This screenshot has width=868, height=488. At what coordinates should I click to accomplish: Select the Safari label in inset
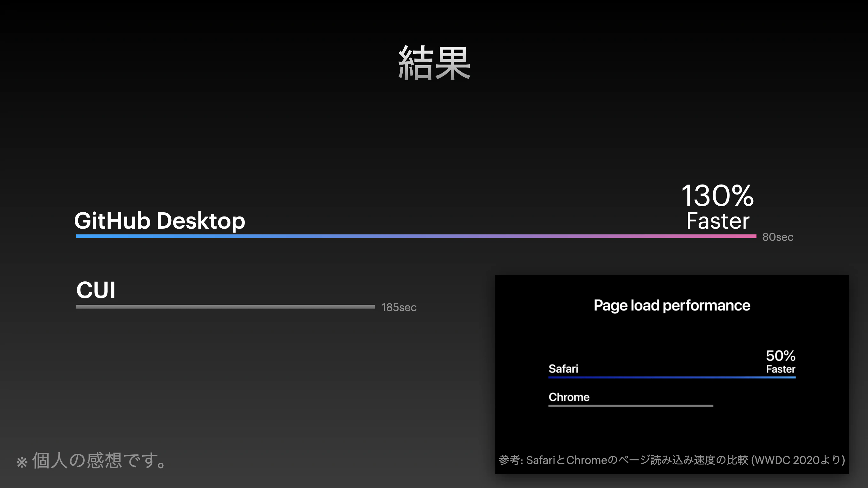[563, 369]
